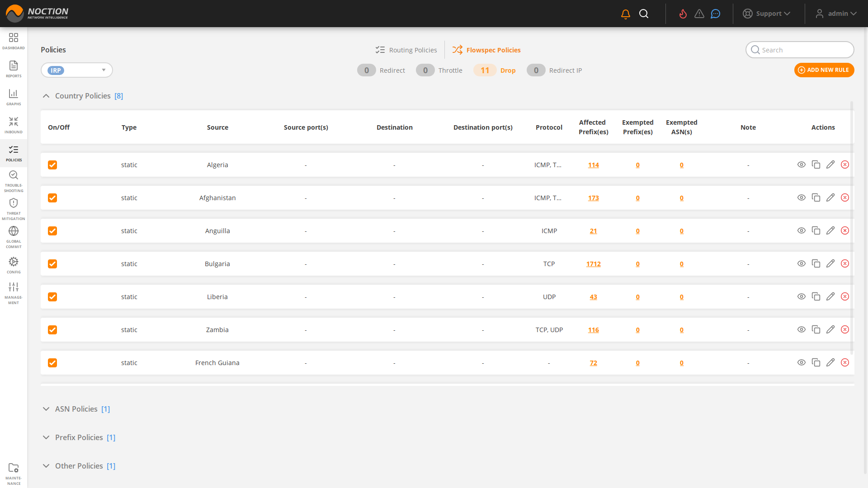The height and width of the screenshot is (488, 868).
Task: Open the notifications bell icon
Action: [x=626, y=14]
